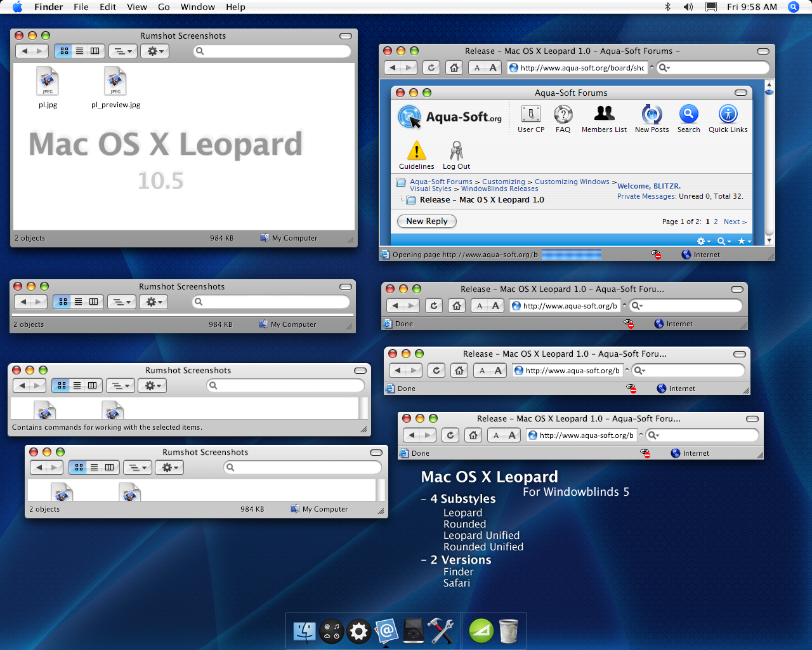Collapse the inner Aqua-Soft Forums pill button
Screen dimensions: 812x650
(740, 93)
